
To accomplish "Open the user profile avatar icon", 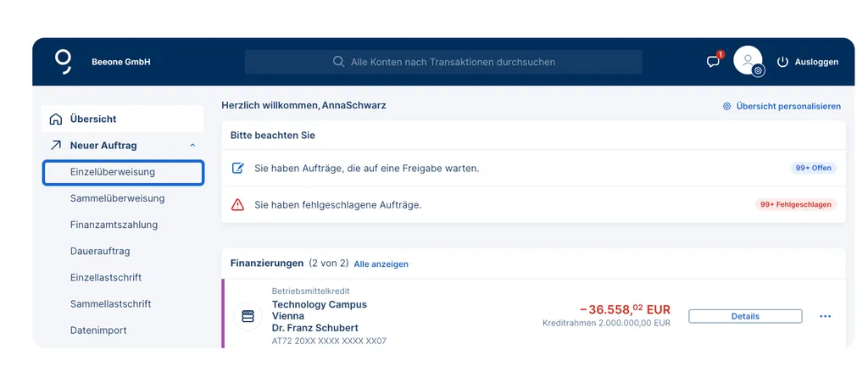I will click(748, 60).
